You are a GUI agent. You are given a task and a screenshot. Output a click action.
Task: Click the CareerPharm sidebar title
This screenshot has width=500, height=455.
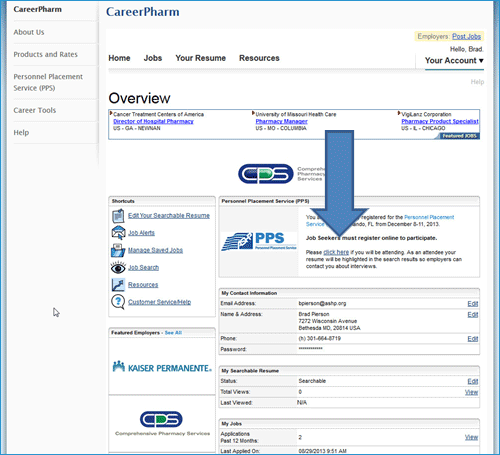(x=38, y=9)
